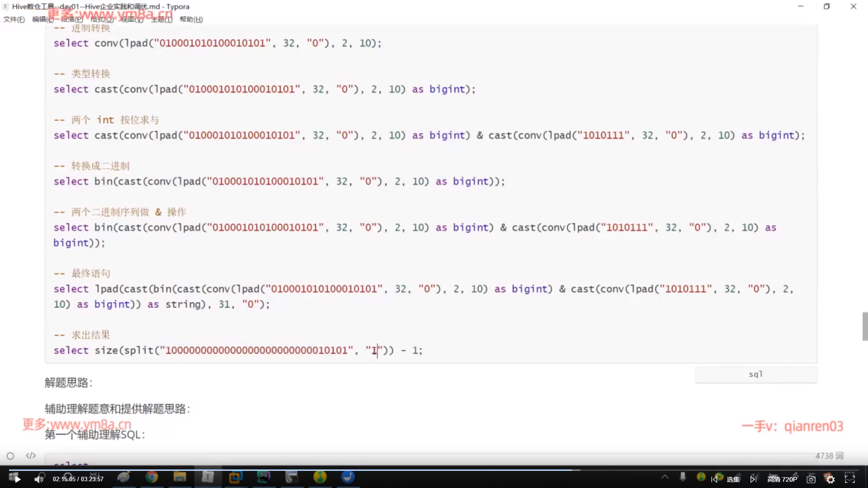Toggle sidebar circle icon at bottom left
The image size is (868, 488).
point(10,456)
